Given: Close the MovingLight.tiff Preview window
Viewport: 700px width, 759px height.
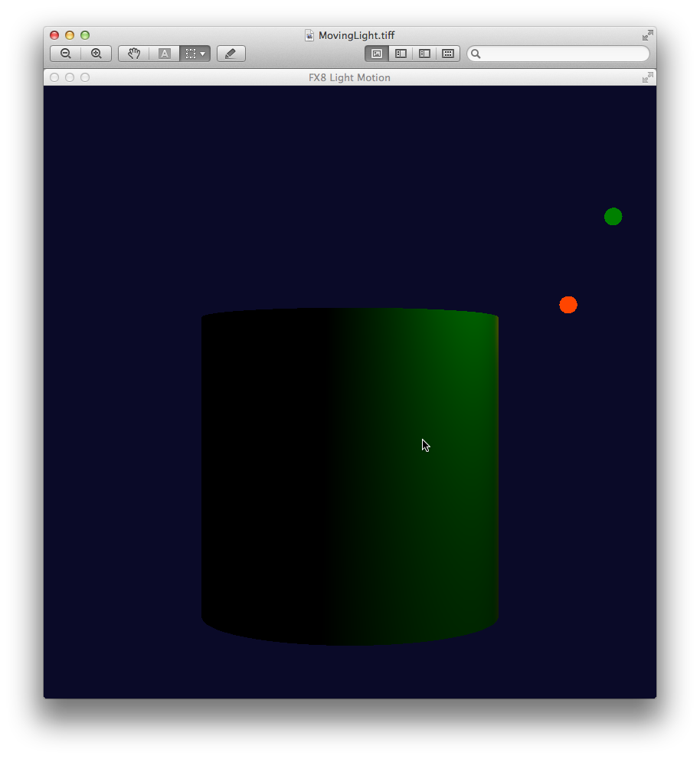Looking at the screenshot, I should [x=54, y=35].
